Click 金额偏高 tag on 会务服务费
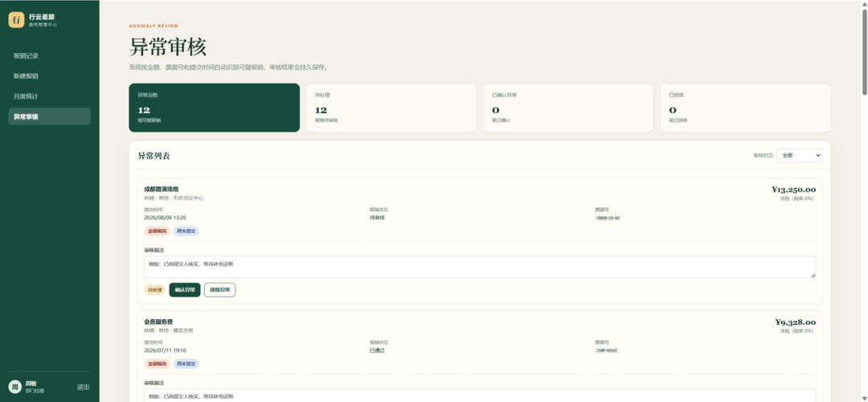868x402 pixels. (158, 363)
